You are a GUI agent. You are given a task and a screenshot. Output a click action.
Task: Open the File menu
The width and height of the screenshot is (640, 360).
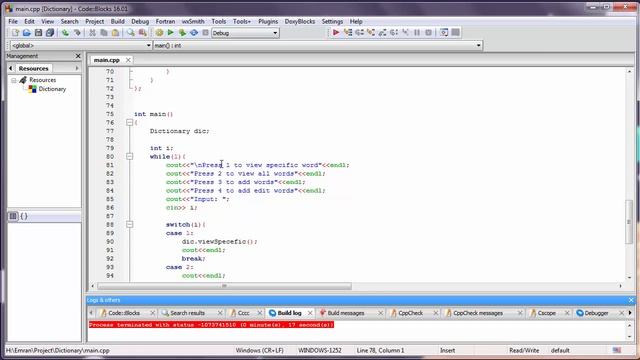point(13,21)
